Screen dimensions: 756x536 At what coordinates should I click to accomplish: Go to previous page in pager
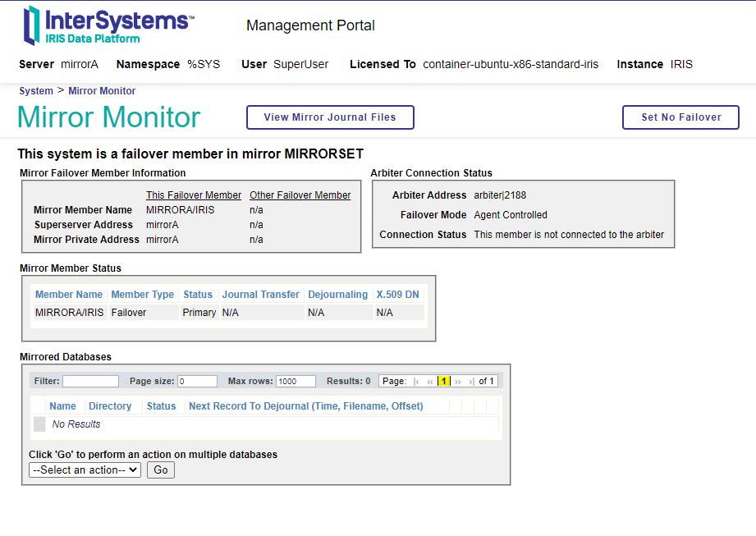[x=430, y=382]
